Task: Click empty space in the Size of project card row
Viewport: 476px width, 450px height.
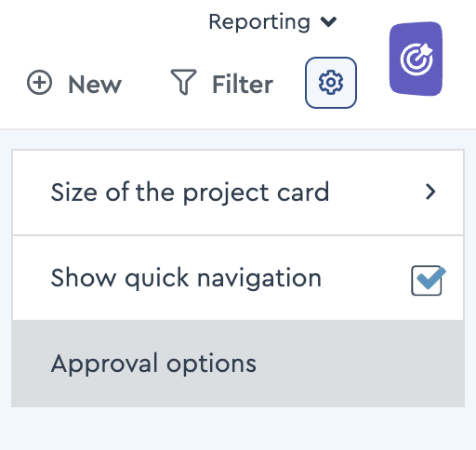Action: point(375,192)
